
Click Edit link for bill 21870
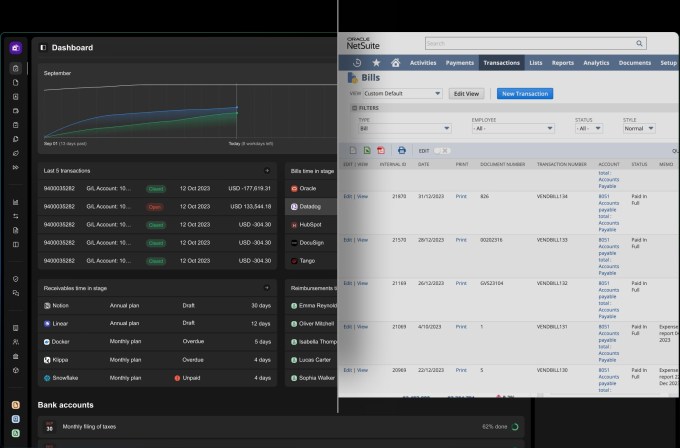click(347, 196)
